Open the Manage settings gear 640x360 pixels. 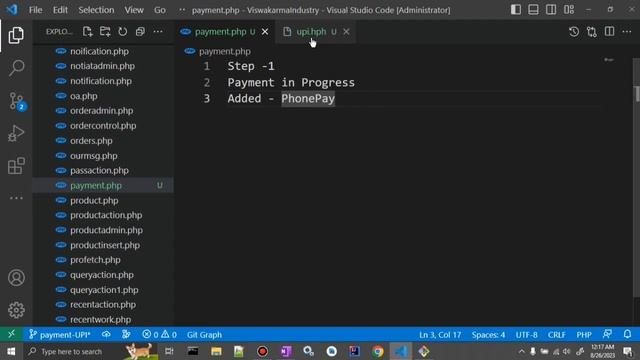[x=16, y=310]
